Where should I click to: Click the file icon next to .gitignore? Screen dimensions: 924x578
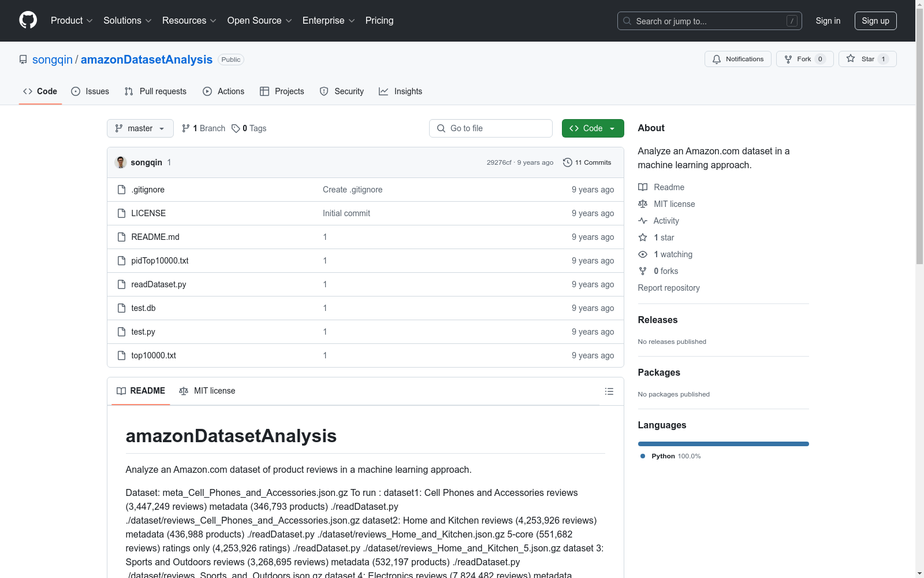121,190
